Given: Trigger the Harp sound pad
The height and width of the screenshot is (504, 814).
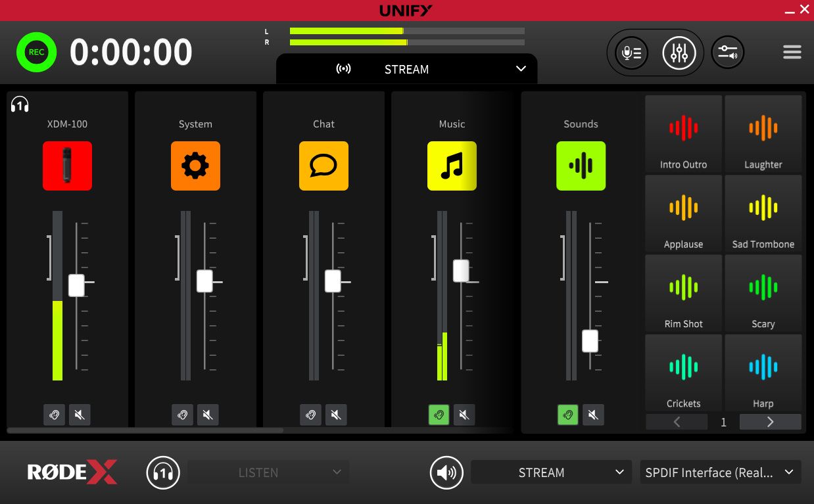Looking at the screenshot, I should [x=763, y=373].
